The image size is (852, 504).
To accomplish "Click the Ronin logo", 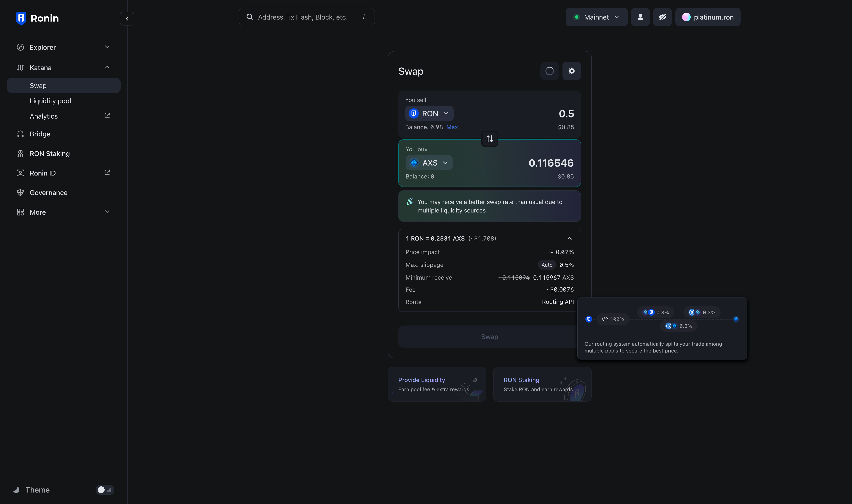I will point(37,18).
